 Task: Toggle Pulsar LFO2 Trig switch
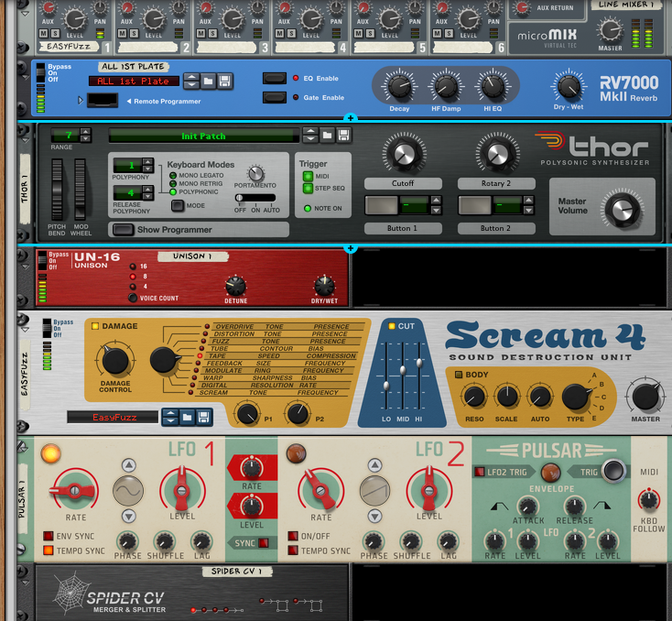pyautogui.click(x=479, y=472)
